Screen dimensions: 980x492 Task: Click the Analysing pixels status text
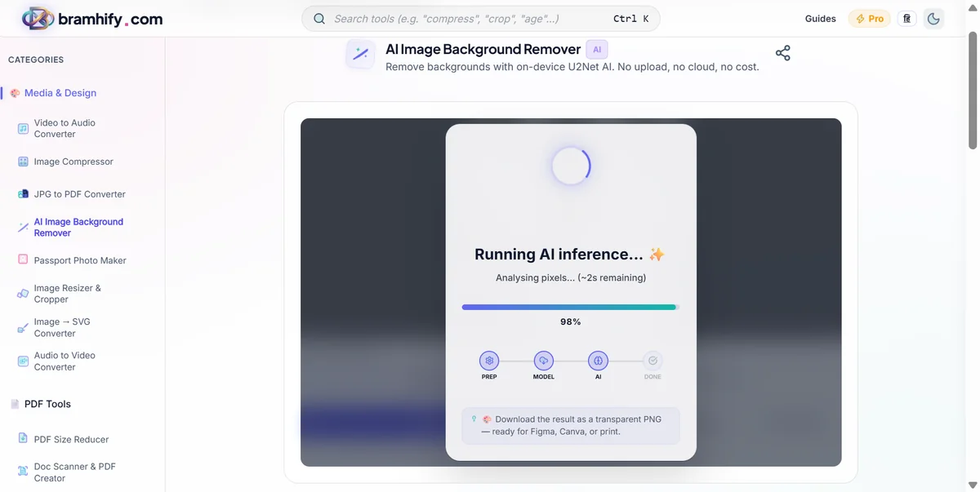pyautogui.click(x=571, y=277)
